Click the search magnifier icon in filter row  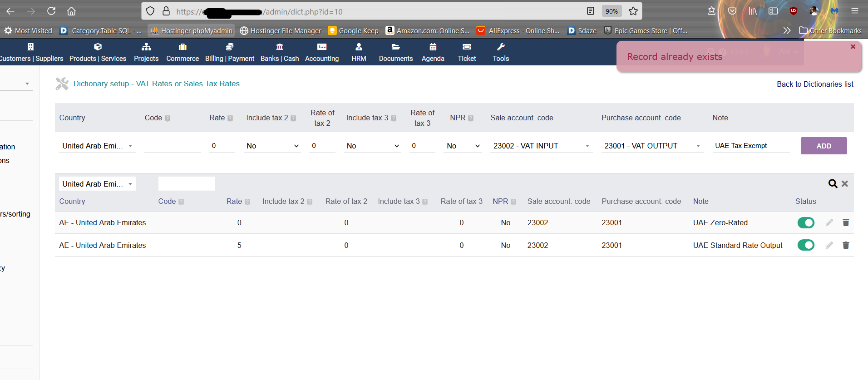coord(833,183)
